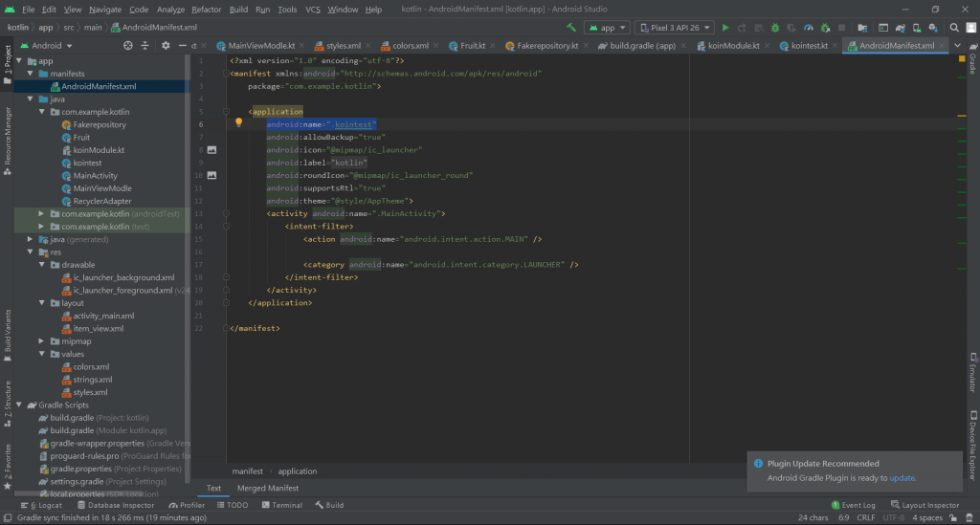Click the Project Structure folder icon

pyautogui.click(x=862, y=28)
